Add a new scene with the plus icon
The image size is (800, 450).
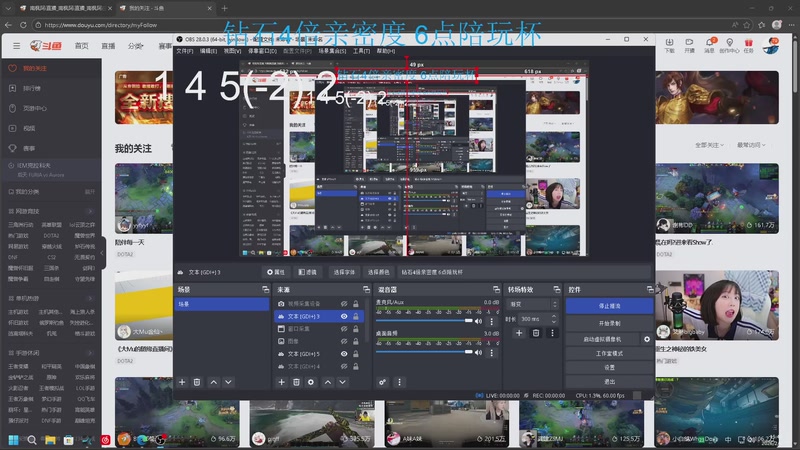coord(182,382)
